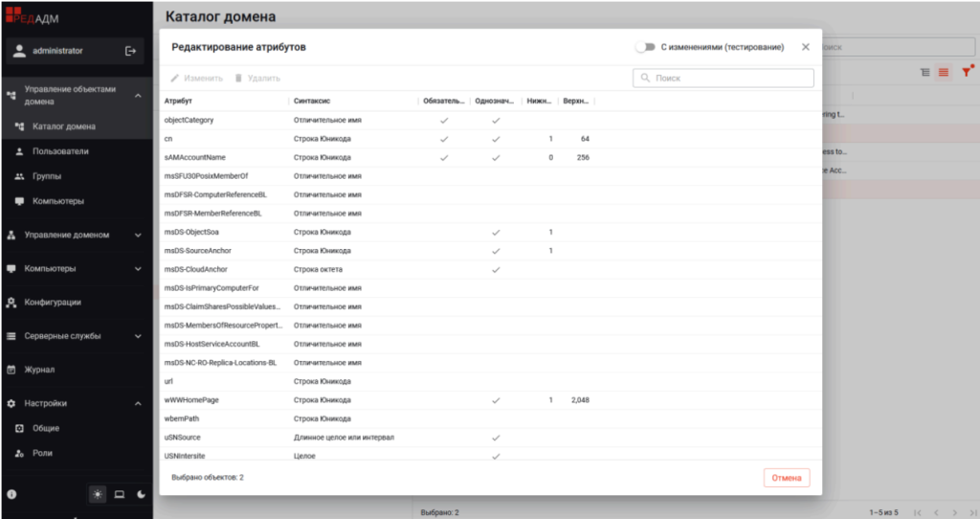Expand the 'Управление доменом' menu

click(138, 235)
